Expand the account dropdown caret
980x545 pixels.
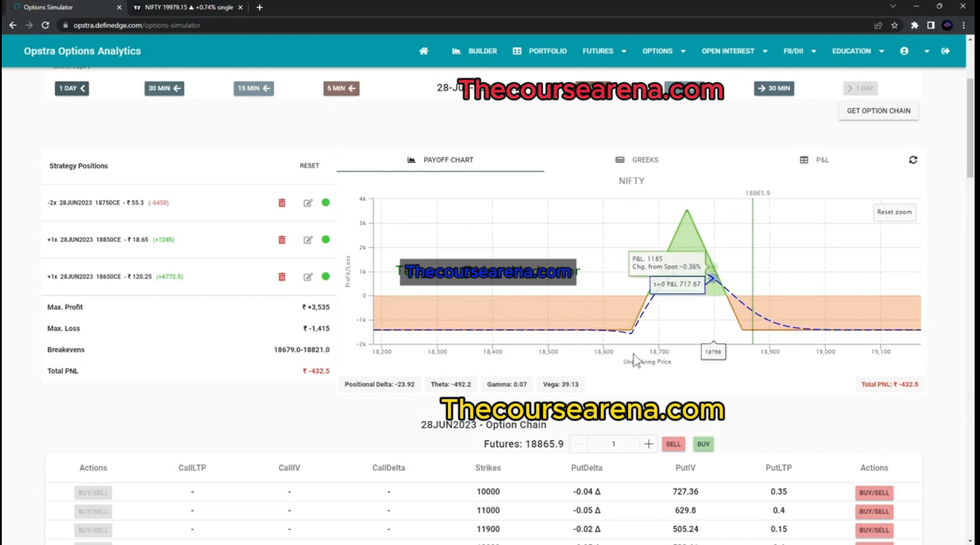pos(927,52)
